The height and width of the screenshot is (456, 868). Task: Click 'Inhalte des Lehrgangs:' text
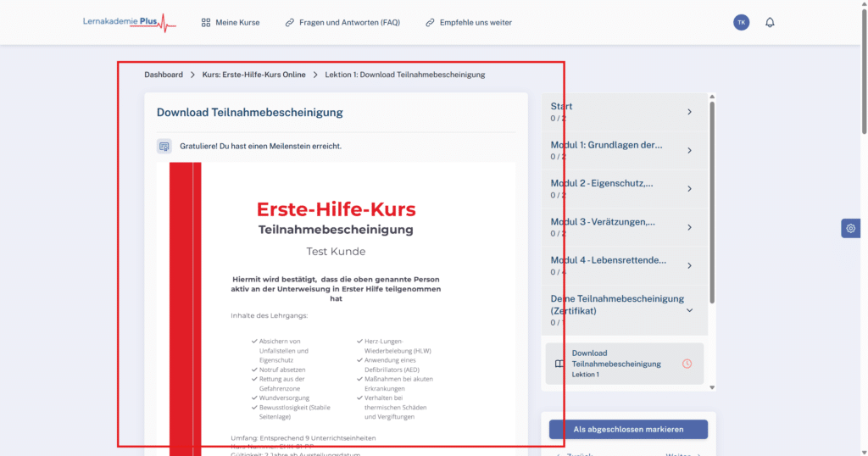269,315
